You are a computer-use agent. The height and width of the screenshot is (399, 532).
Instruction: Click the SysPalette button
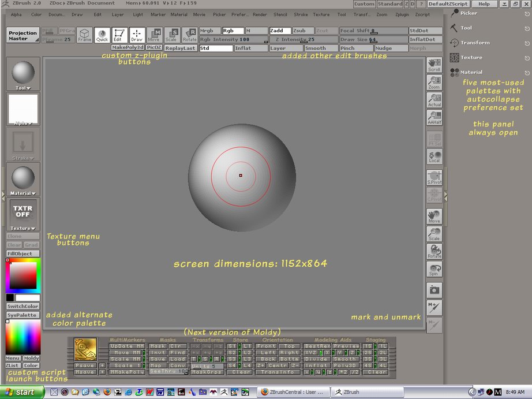[23, 315]
